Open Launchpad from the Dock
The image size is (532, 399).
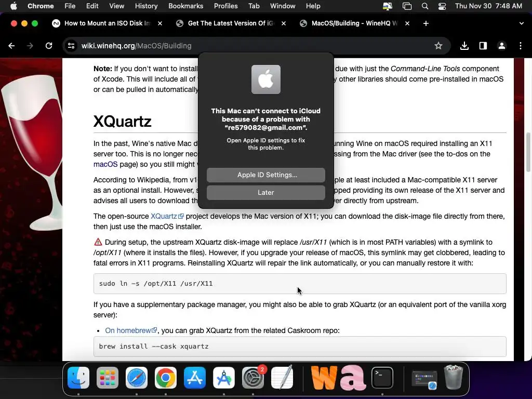click(x=107, y=378)
